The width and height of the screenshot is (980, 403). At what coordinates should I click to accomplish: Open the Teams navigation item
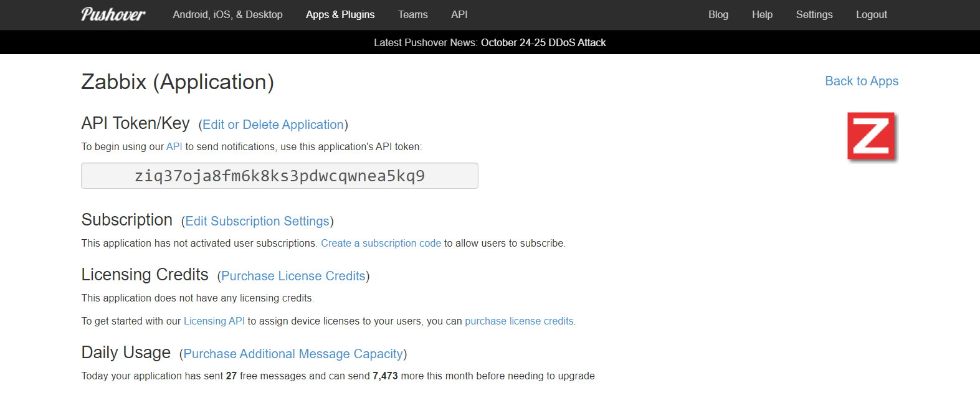412,14
